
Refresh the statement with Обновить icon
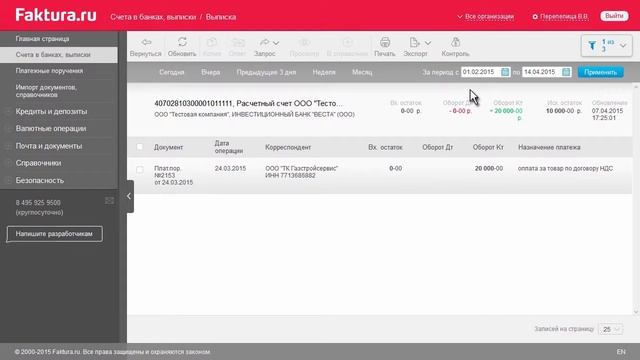tap(182, 42)
